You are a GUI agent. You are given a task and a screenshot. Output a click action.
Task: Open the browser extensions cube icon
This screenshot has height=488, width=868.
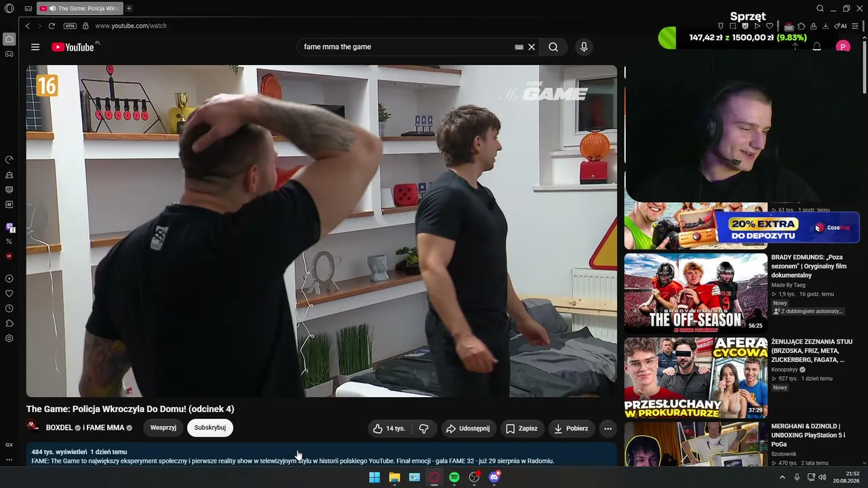801,26
